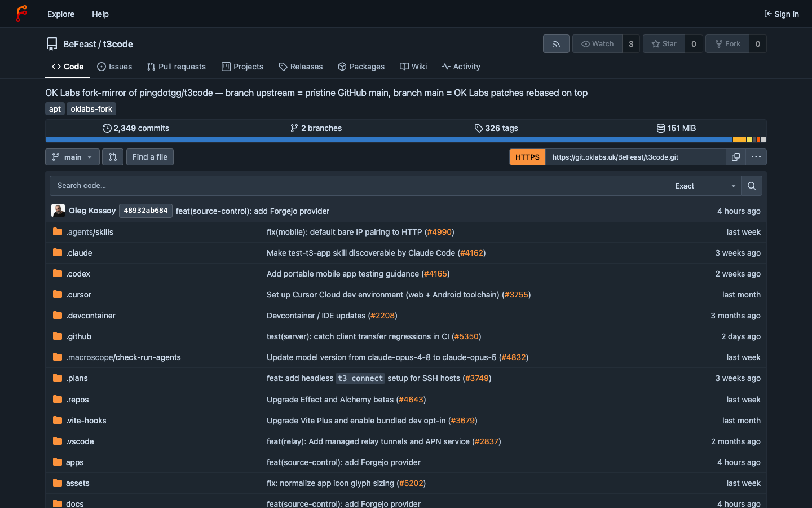Open the repository RSS feed
This screenshot has width=812, height=508.
pos(556,44)
